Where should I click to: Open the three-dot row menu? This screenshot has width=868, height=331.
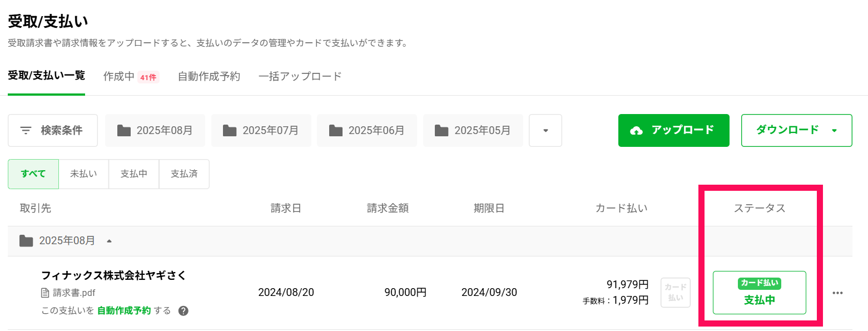(837, 293)
